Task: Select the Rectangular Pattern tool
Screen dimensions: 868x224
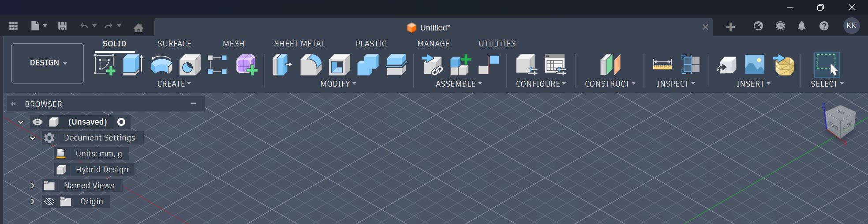Action: coord(217,65)
